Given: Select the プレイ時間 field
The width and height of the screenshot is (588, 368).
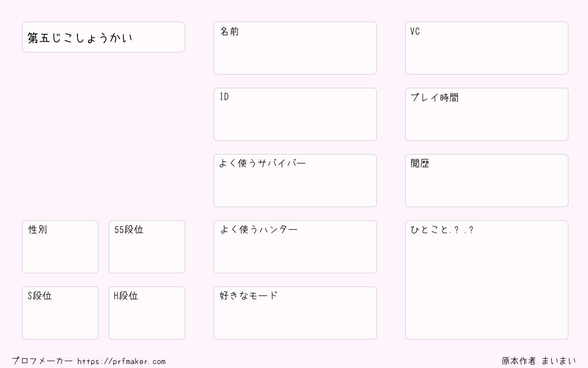Looking at the screenshot, I should pos(487,114).
